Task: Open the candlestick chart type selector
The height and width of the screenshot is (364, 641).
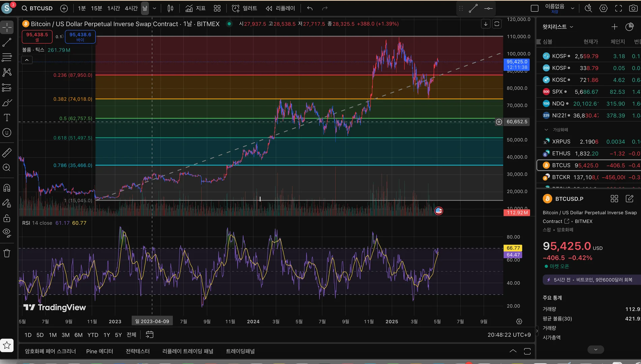Action: 171,8
